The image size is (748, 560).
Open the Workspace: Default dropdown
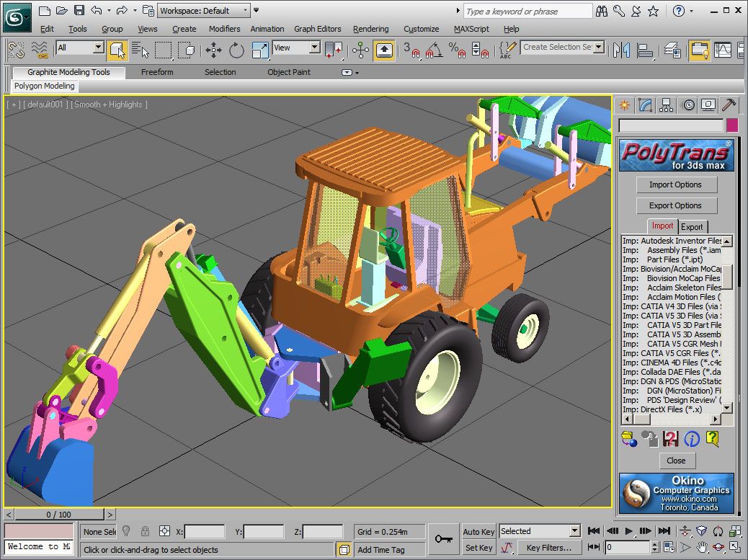click(204, 11)
